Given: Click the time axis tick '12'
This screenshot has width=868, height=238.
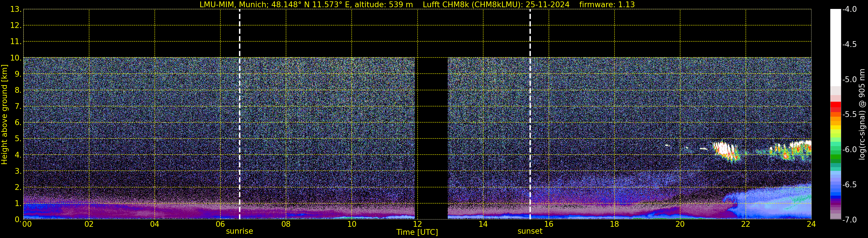Looking at the screenshot, I should [x=417, y=224].
